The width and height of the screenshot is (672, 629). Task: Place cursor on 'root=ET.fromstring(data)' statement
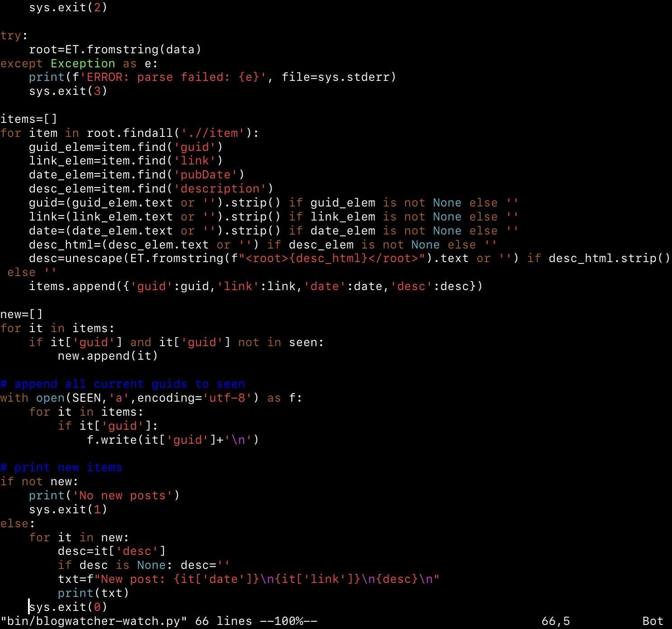point(115,49)
